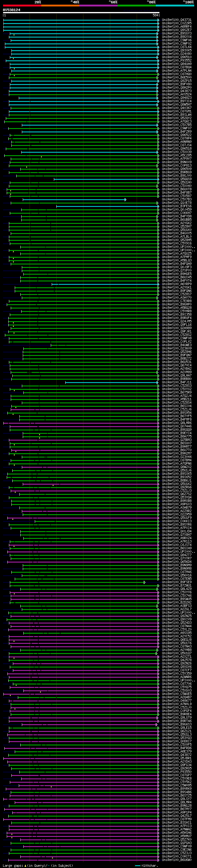Open hit UniRef100_C0Z2R5
This screenshot has height=868, width=197.
coord(176,23)
